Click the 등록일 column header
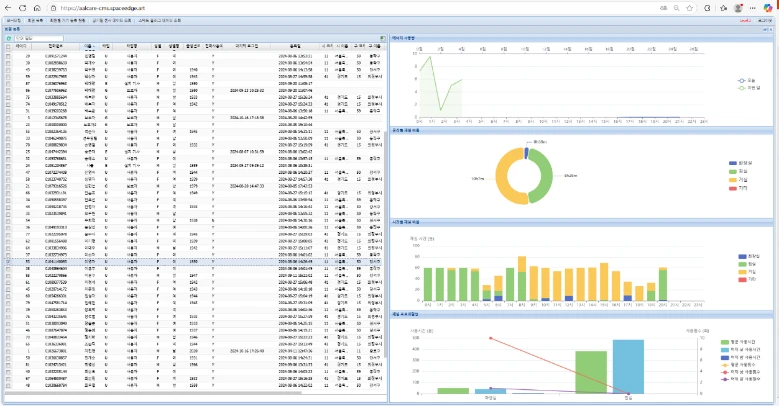This screenshot has width=779, height=406. click(293, 46)
